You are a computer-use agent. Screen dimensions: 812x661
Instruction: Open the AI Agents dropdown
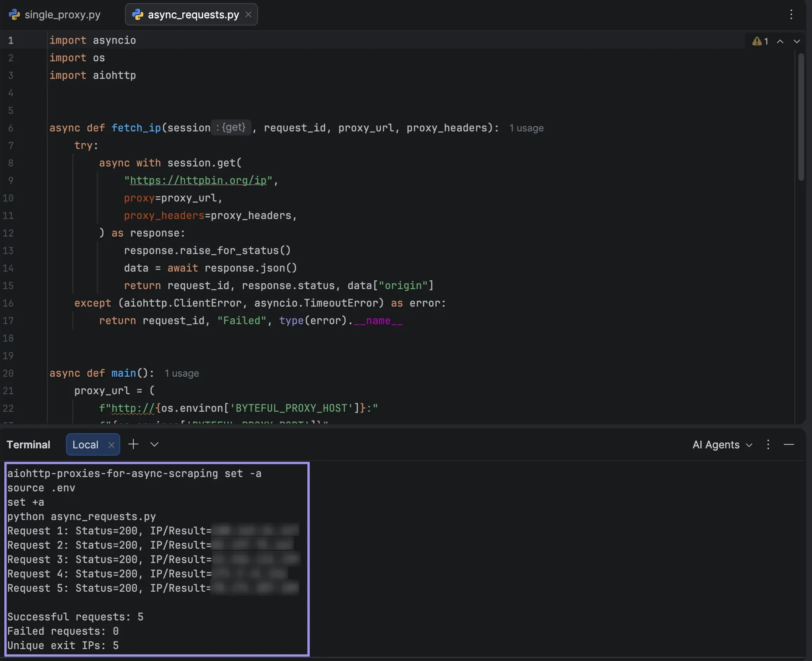pos(722,444)
